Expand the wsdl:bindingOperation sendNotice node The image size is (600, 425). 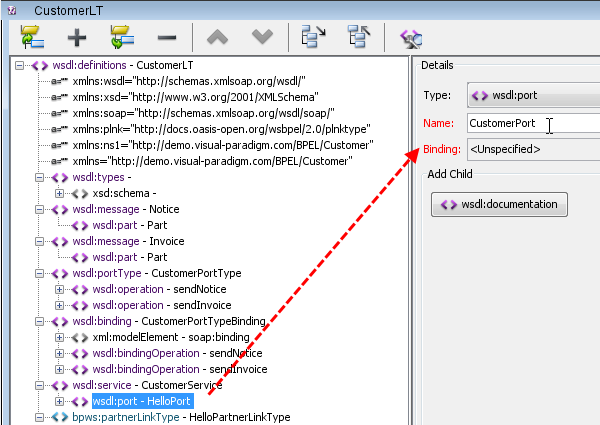59,353
